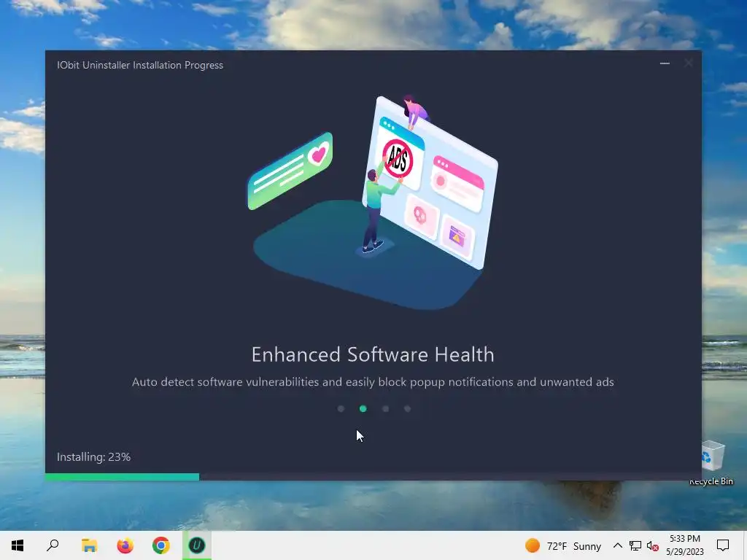Image resolution: width=747 pixels, height=560 pixels.
Task: Click the green installation progress bar
Action: 122,477
